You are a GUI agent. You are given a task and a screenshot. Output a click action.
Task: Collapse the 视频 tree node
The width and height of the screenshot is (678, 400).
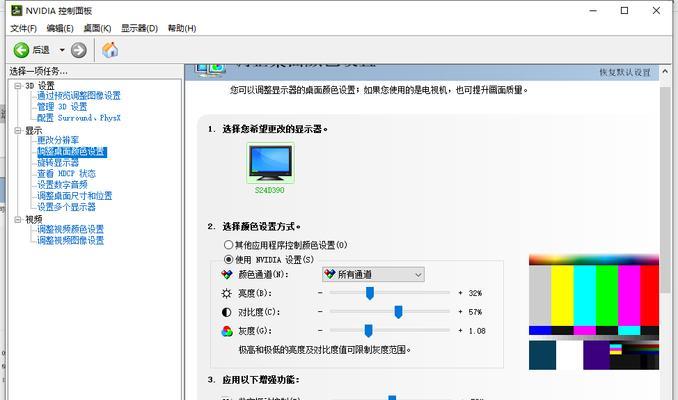pyautogui.click(x=18, y=219)
